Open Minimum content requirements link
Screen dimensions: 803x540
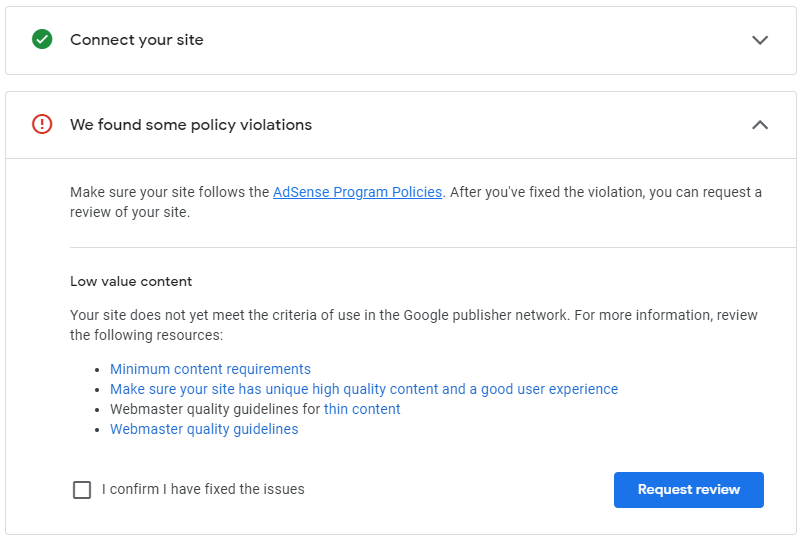tap(210, 369)
